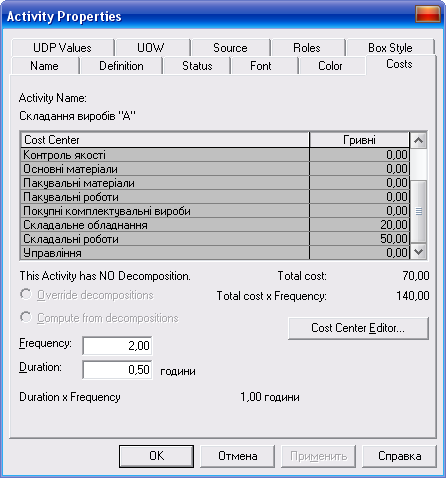The height and width of the screenshot is (478, 446).
Task: Click the cost list scrollbar thumb
Action: [418, 211]
